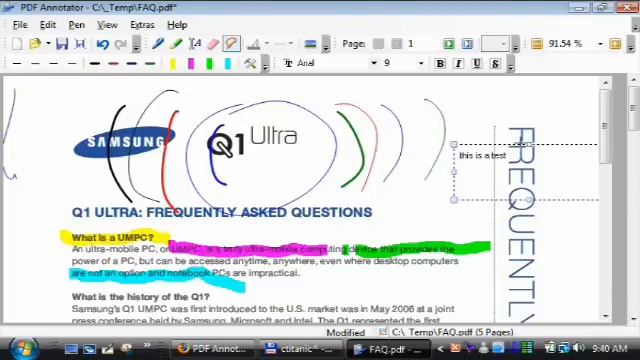
Task: Click the 'this is a test' text annotation
Action: click(482, 156)
